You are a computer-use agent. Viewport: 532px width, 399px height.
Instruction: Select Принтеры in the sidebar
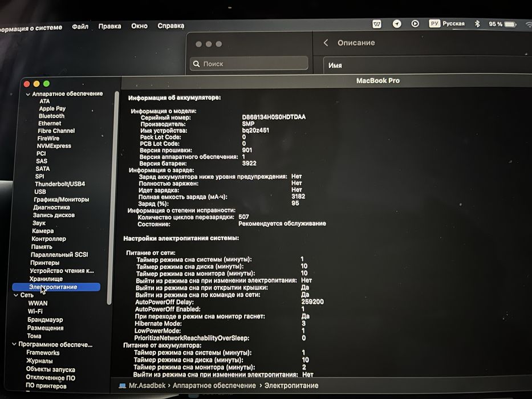click(x=45, y=263)
